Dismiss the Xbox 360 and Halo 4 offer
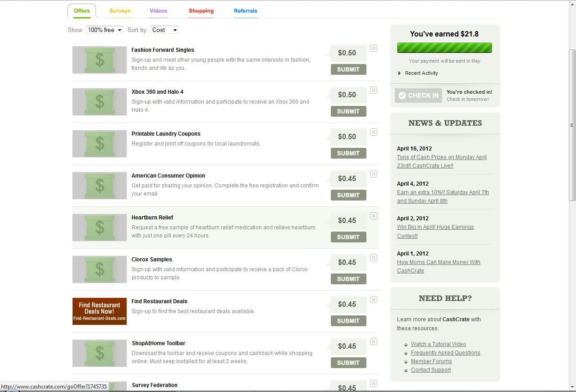The height and width of the screenshot is (392, 576). click(373, 90)
